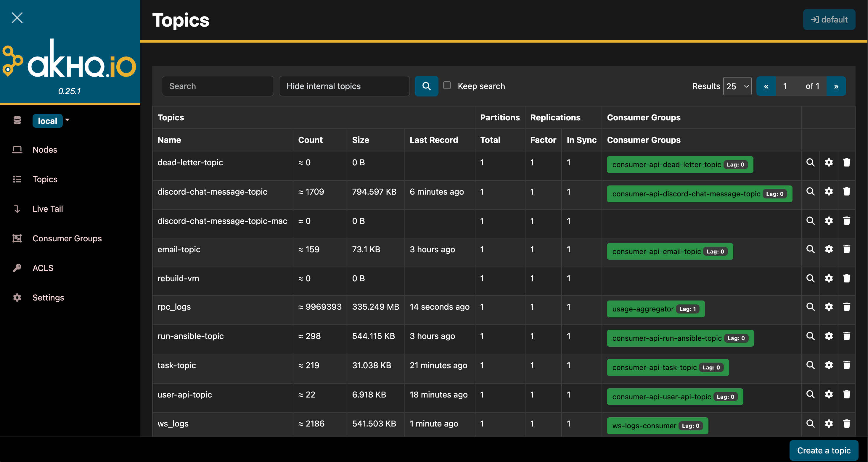Click inside the Search input field
Screen dimensions: 868x462
point(218,86)
